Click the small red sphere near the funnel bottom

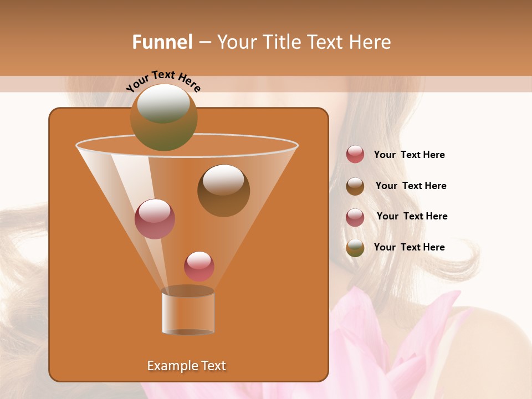[x=199, y=267]
